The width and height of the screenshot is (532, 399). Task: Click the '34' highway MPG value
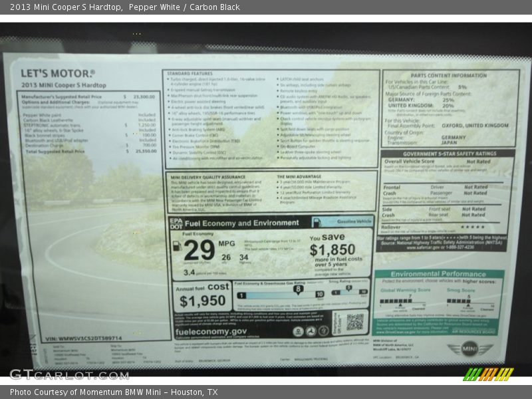coord(243,257)
